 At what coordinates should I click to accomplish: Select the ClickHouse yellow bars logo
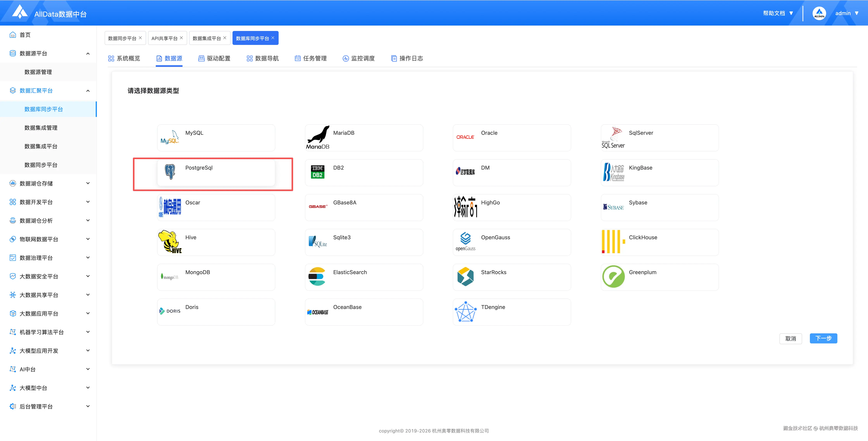[x=614, y=242]
